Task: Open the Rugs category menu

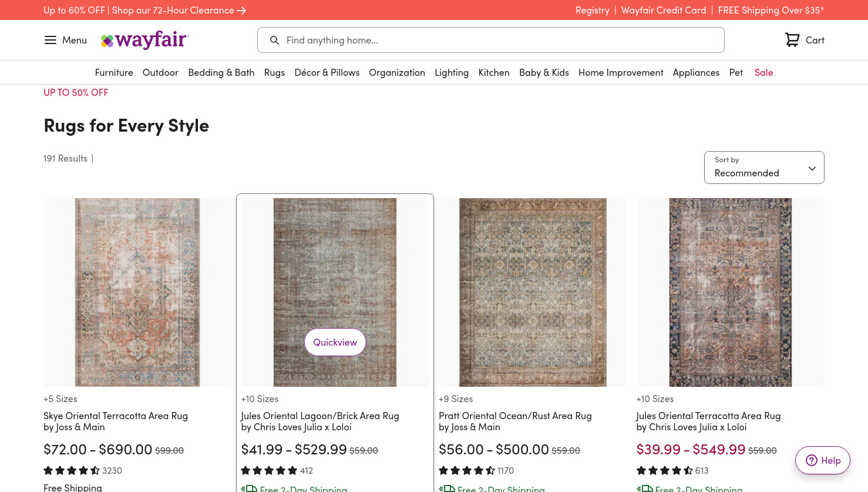Action: pyautogui.click(x=274, y=72)
